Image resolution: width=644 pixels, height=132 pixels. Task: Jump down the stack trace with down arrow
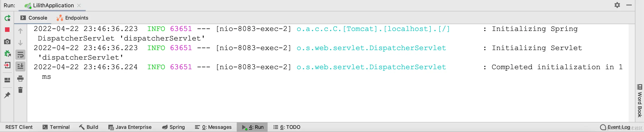tap(20, 43)
